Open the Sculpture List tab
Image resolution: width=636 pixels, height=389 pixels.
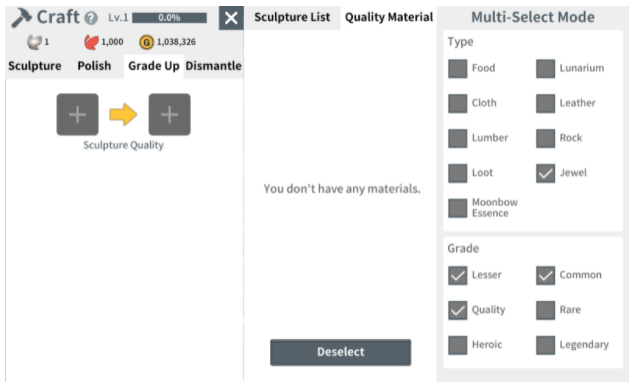pyautogui.click(x=292, y=17)
